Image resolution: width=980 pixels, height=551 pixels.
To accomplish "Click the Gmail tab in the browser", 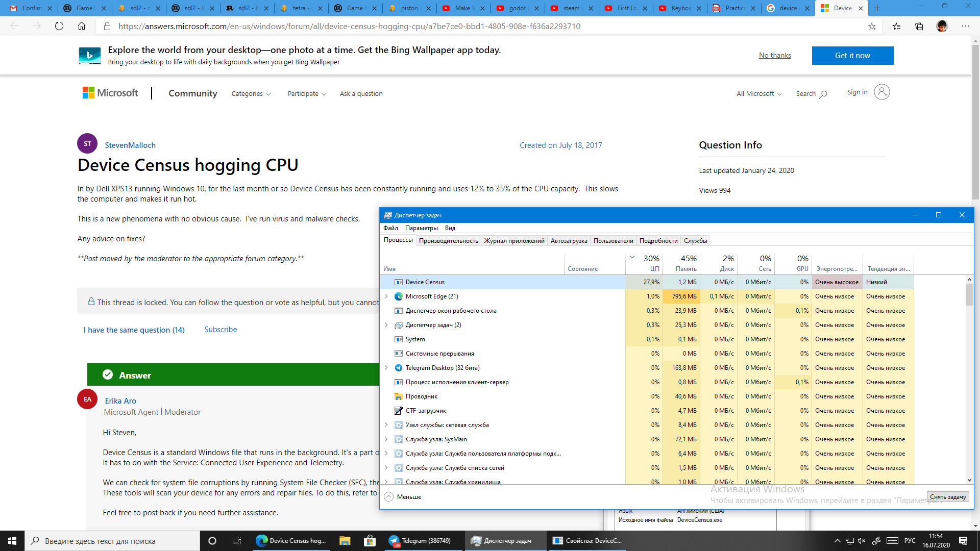I will pyautogui.click(x=31, y=8).
